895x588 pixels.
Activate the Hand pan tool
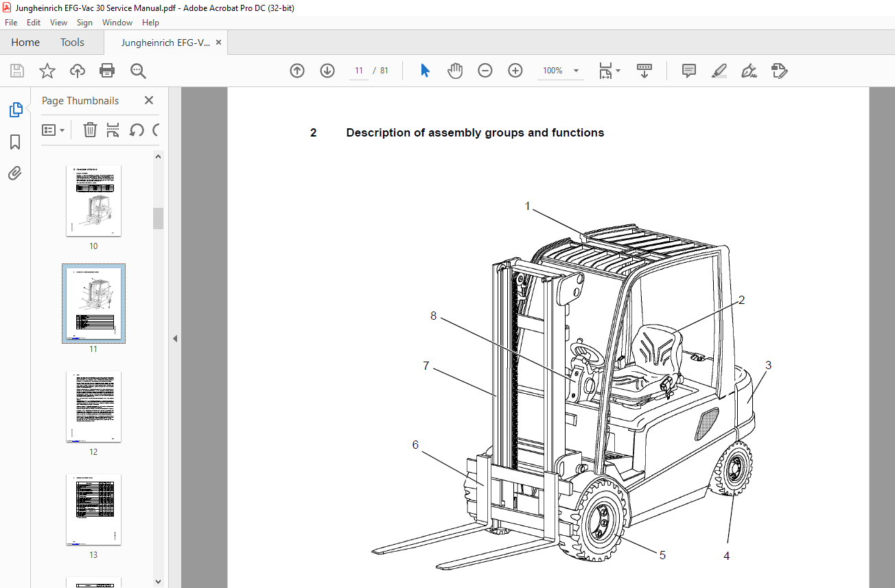(x=455, y=71)
